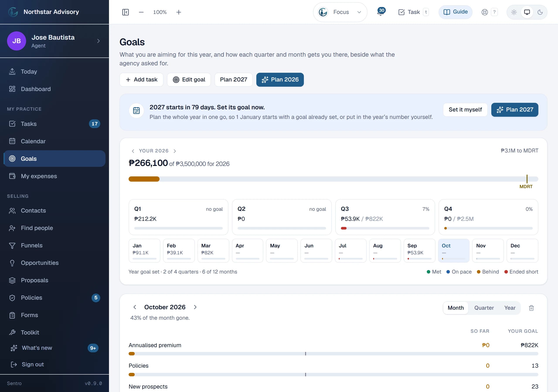
Task: Open Tasks with 17 badge
Action: 54,124
